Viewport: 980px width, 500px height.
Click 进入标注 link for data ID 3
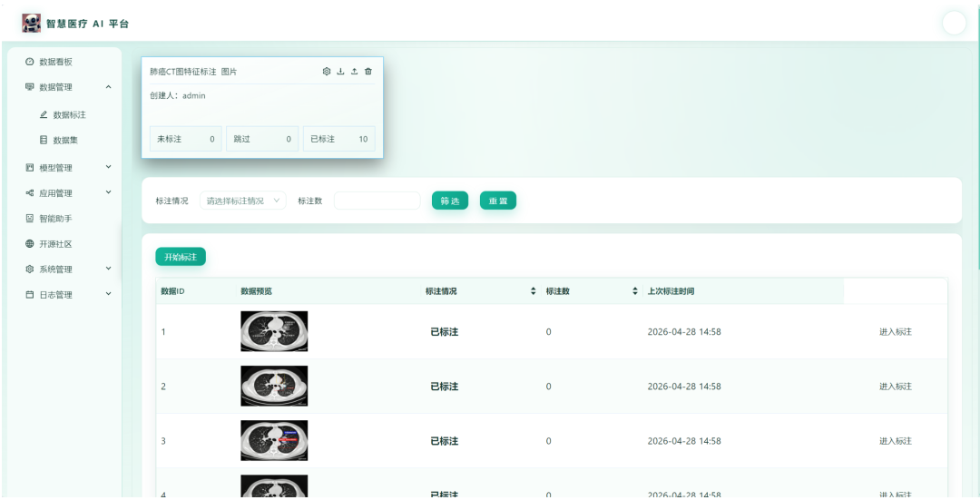(x=896, y=441)
